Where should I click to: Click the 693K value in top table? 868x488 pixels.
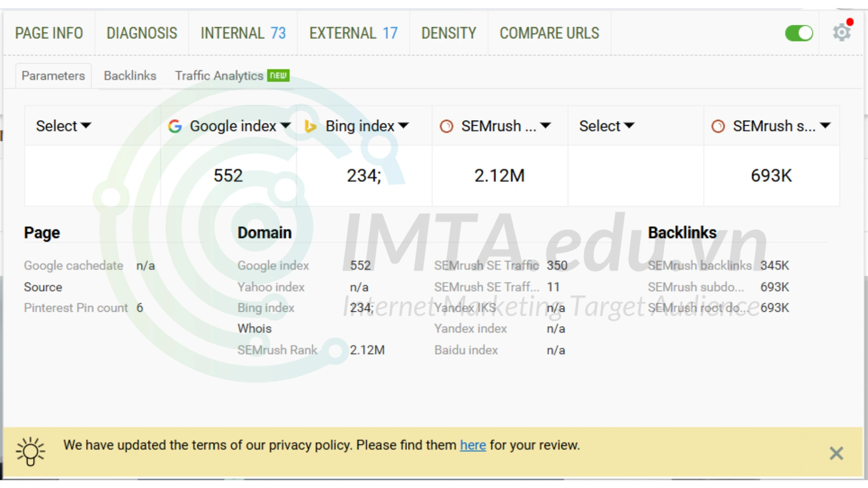click(x=771, y=175)
